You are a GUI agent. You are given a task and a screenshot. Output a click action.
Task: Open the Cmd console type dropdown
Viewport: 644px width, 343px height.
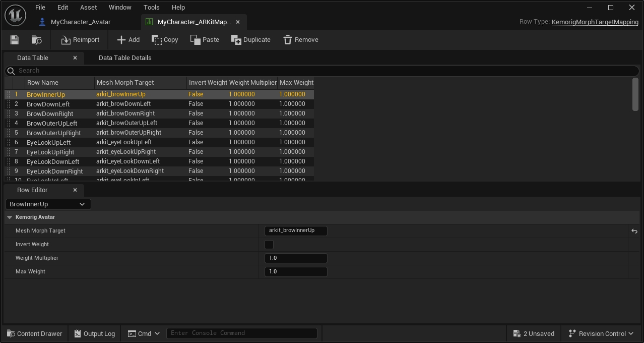144,333
